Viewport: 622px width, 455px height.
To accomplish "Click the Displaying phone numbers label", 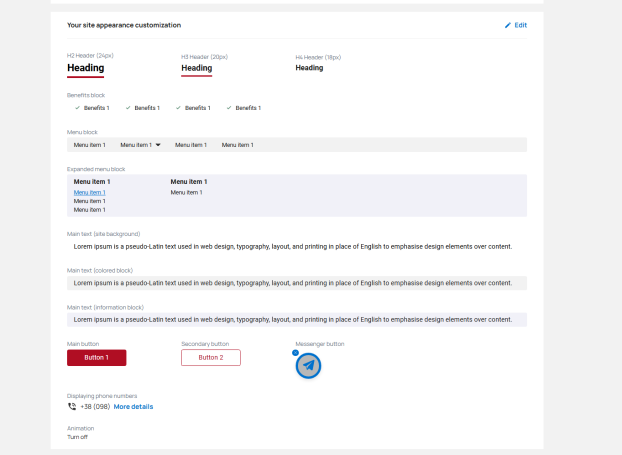I will [102, 396].
